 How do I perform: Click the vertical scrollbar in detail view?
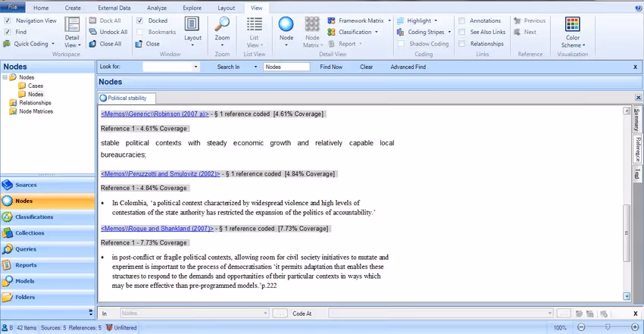[627, 233]
